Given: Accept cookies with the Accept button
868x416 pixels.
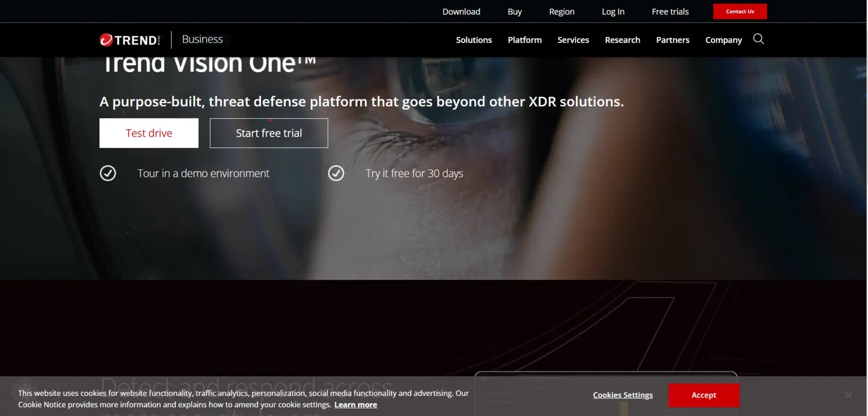Looking at the screenshot, I should [x=704, y=395].
